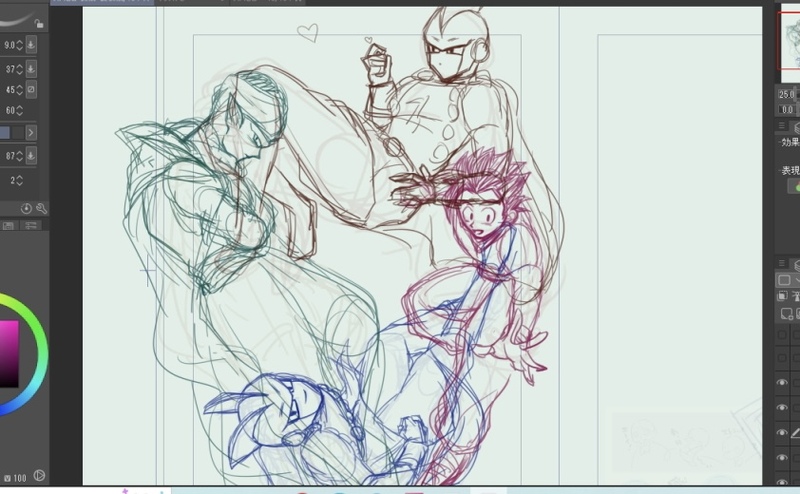The image size is (800, 494).
Task: Toggle the eye icon on the pencil-marked layer
Action: 782,433
